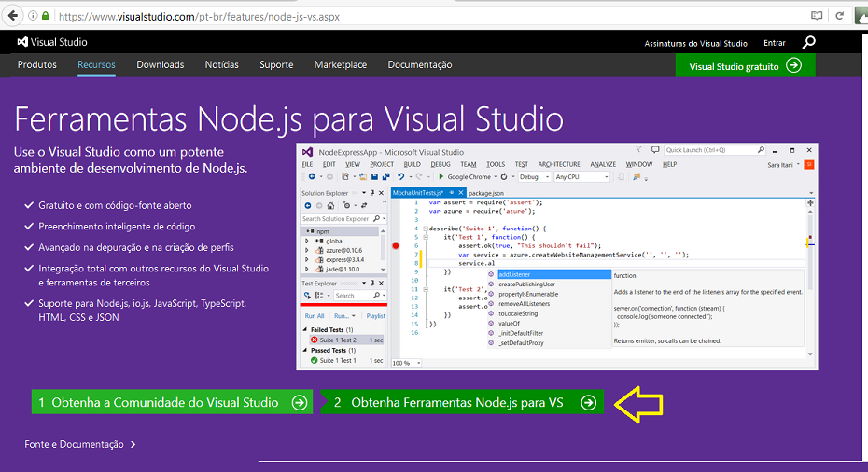The height and width of the screenshot is (472, 868).
Task: Click the feedback speech bubble icon in VS
Action: [x=655, y=150]
